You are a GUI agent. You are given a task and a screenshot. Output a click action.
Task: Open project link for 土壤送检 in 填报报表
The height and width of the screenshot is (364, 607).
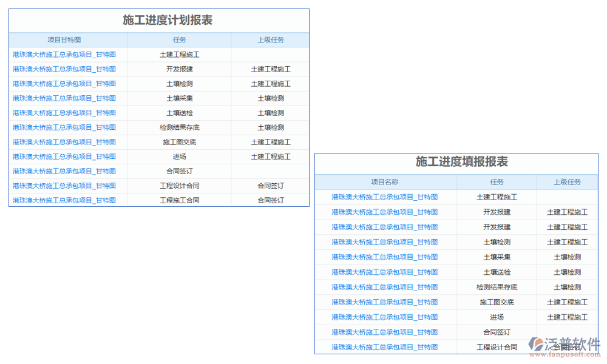384,272
